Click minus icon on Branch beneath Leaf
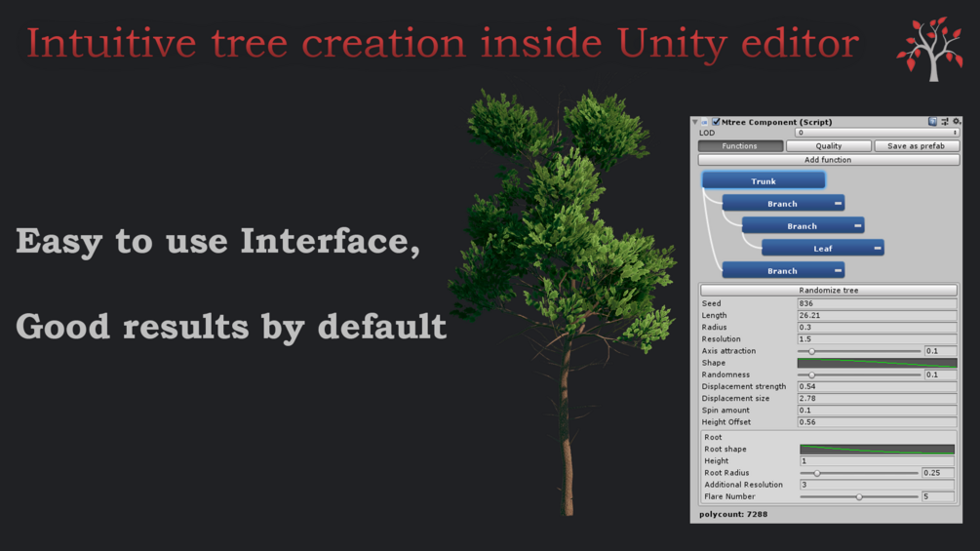 click(x=839, y=270)
